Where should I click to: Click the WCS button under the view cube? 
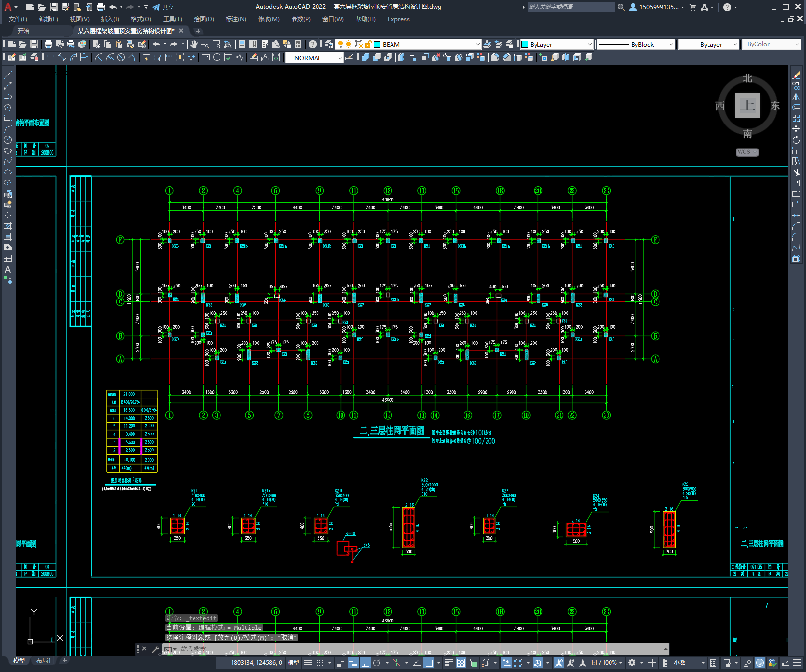pos(747,152)
